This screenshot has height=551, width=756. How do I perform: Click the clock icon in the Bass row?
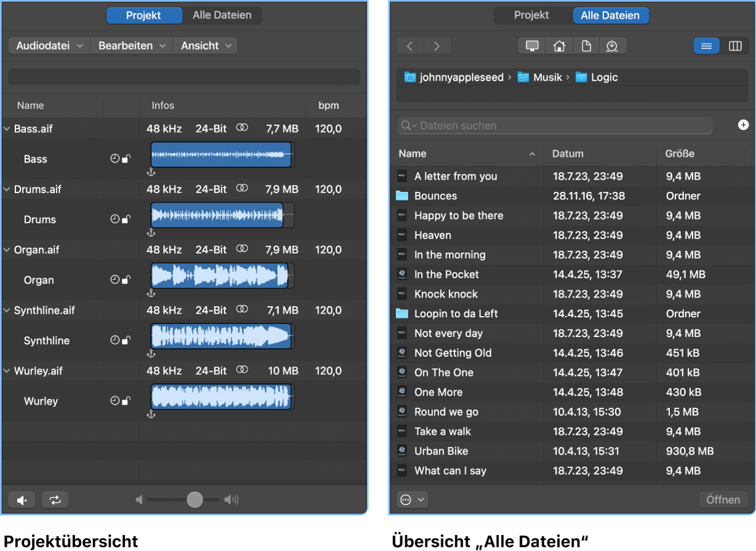(114, 159)
